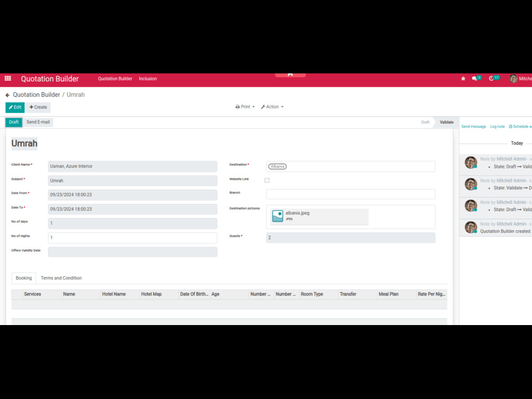Click the Log note link

pos(497,127)
